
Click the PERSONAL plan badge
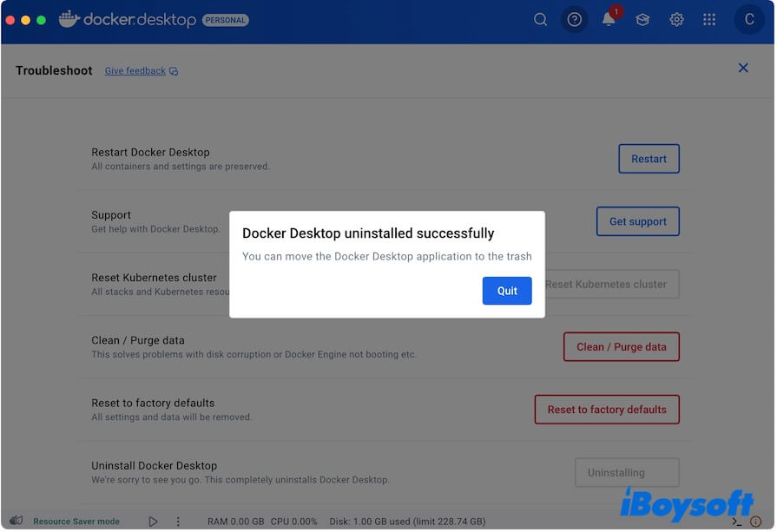click(226, 20)
